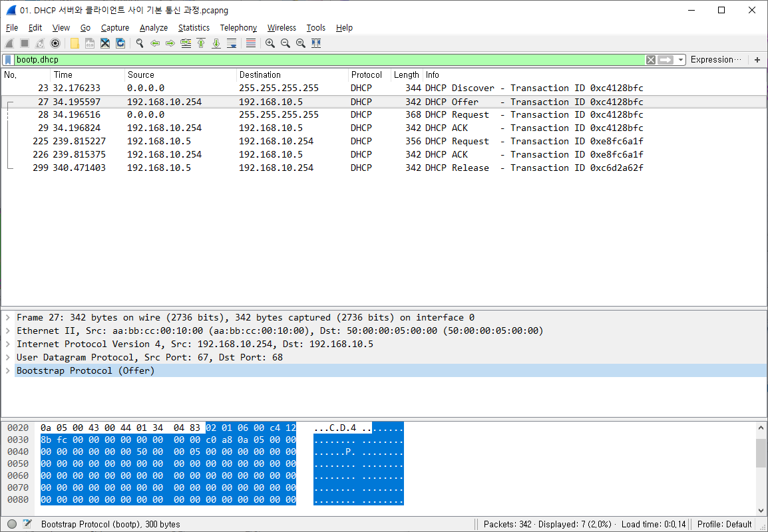Reset packet text to normal size
This screenshot has height=532, width=768.
(x=301, y=44)
